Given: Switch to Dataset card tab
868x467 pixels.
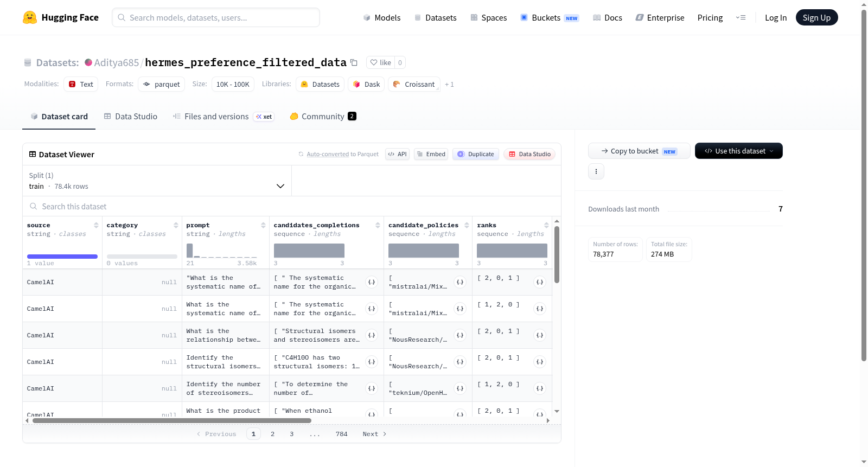Looking at the screenshot, I should (x=59, y=116).
